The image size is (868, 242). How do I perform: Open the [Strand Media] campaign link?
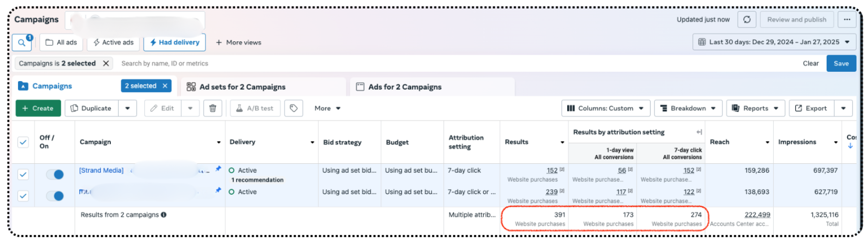101,170
